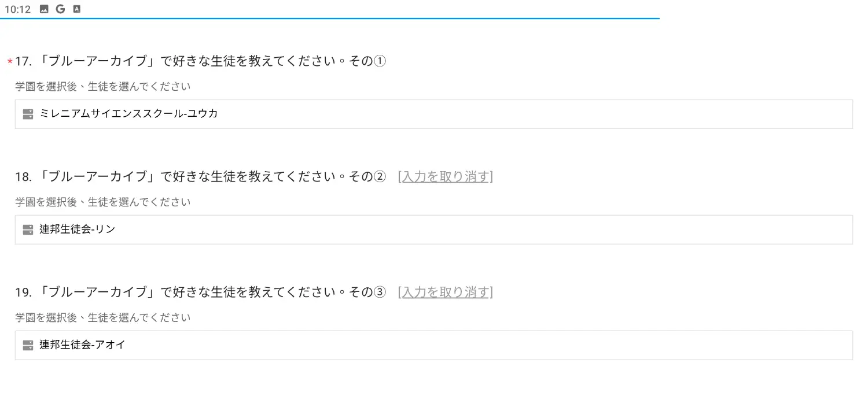Tap the letter A keyboard status icon
This screenshot has height=400, width=868.
[x=77, y=9]
